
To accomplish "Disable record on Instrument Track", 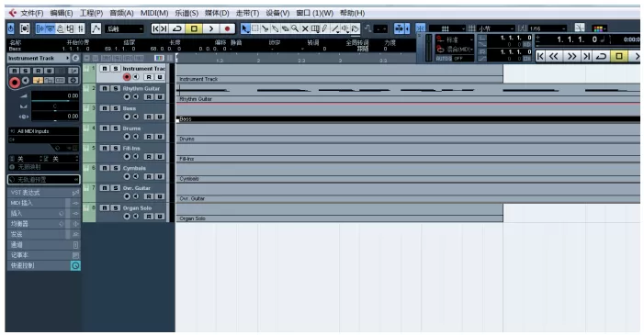I will pos(127,77).
